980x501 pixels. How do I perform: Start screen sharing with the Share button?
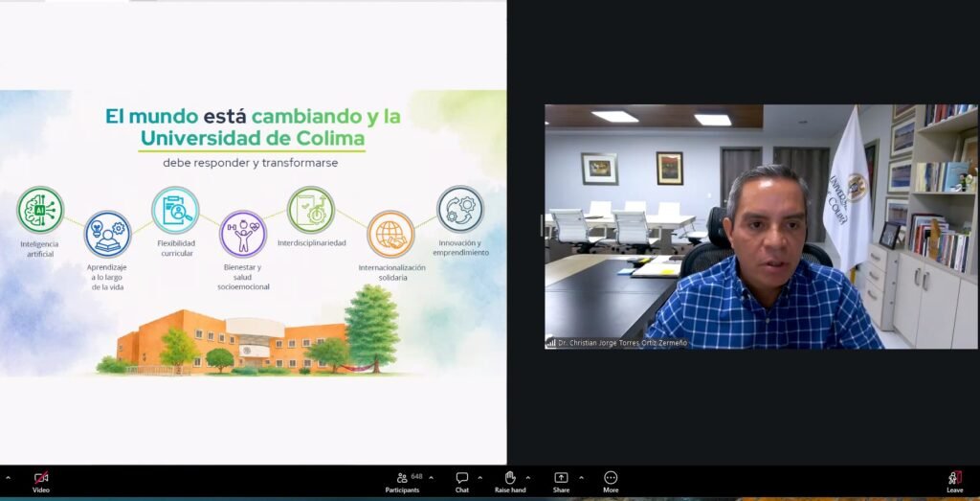(561, 482)
